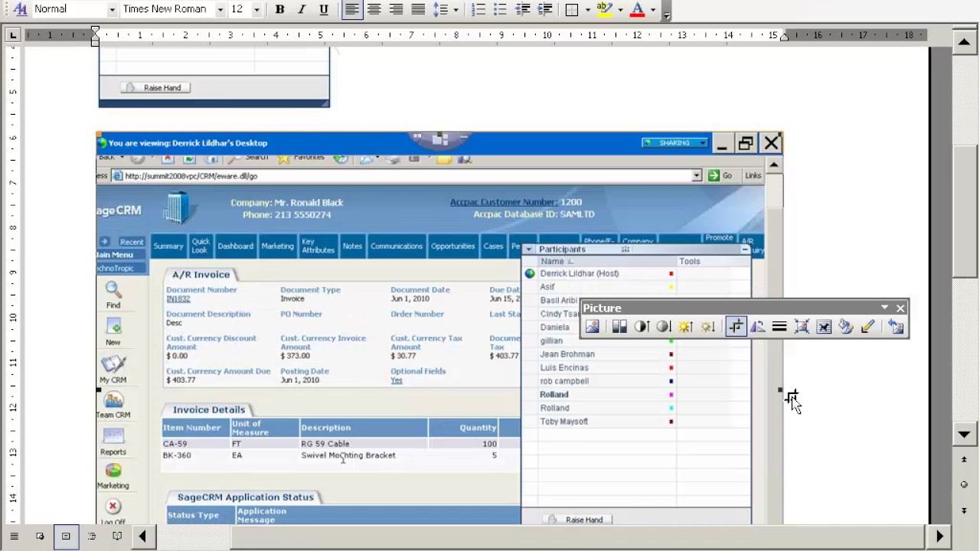Open the Color control on Picture toolbar
This screenshot has height=551, width=980.
point(619,327)
